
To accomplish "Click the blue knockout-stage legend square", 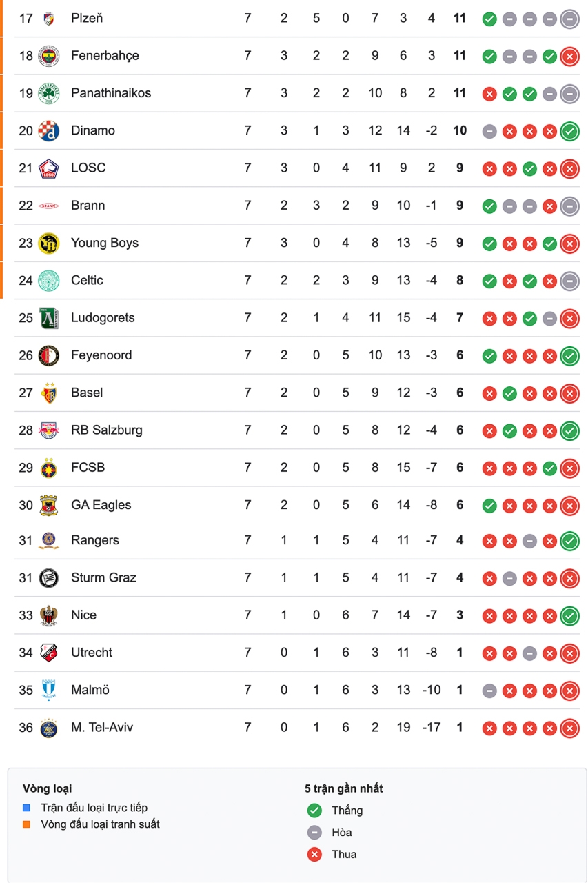I will [x=27, y=808].
